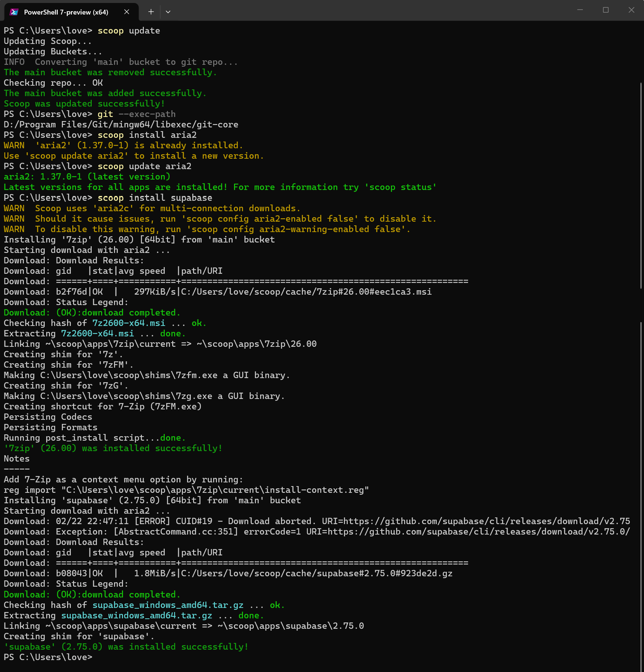Click 'b2f76d|OK' download result row
The image size is (644, 672).
218,292
